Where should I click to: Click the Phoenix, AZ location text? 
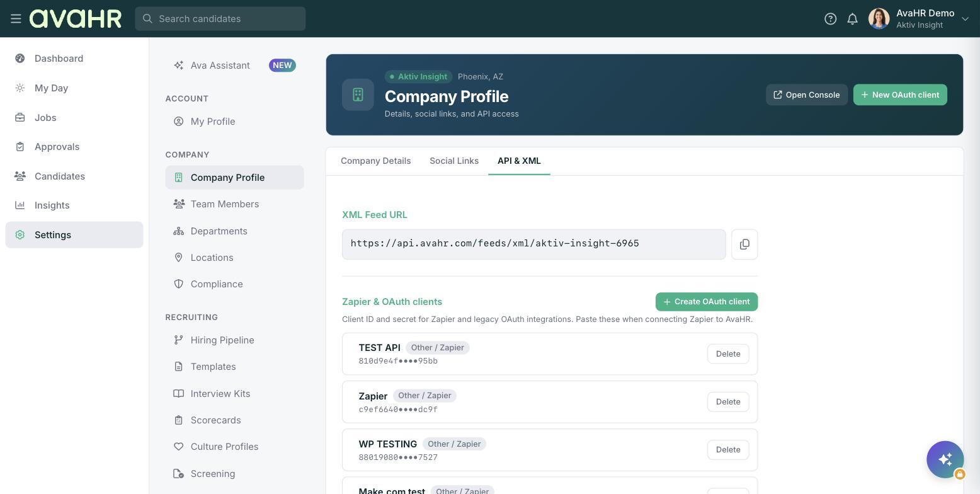tap(481, 77)
